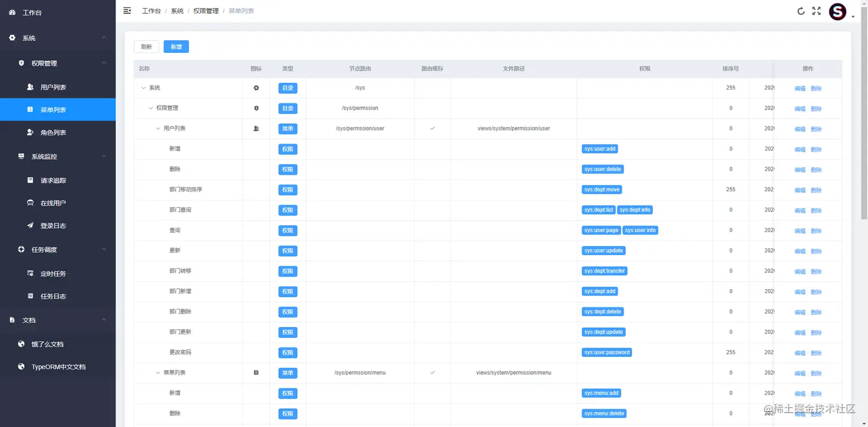Click the users icon in 用户列表 table row
The height and width of the screenshot is (427, 868).
click(x=256, y=129)
